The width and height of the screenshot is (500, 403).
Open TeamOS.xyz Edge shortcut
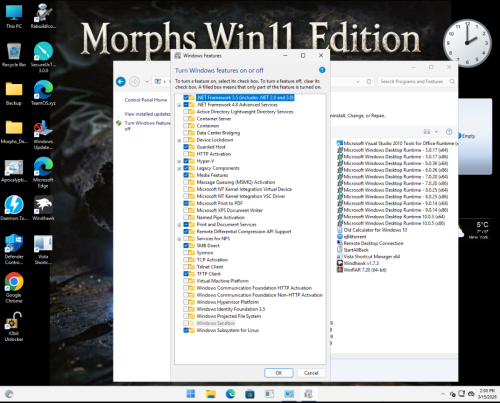click(43, 93)
